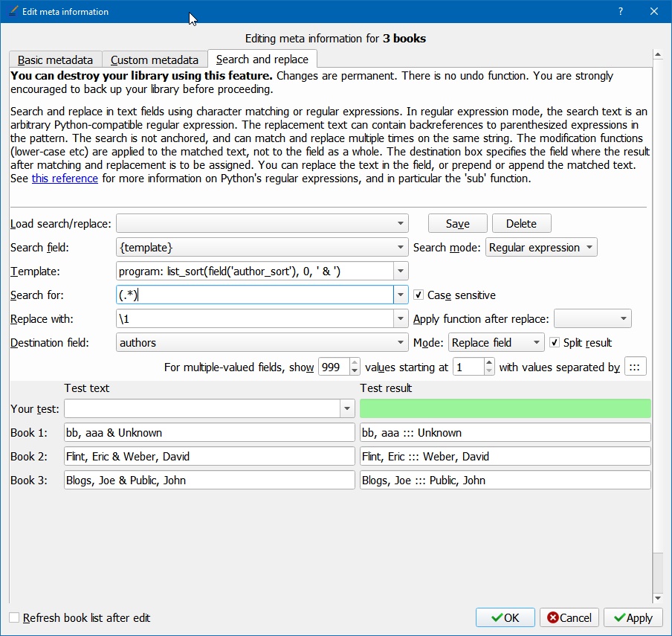Open 'this reference' regex link
Viewport: 672px width, 636px height.
pyautogui.click(x=65, y=179)
